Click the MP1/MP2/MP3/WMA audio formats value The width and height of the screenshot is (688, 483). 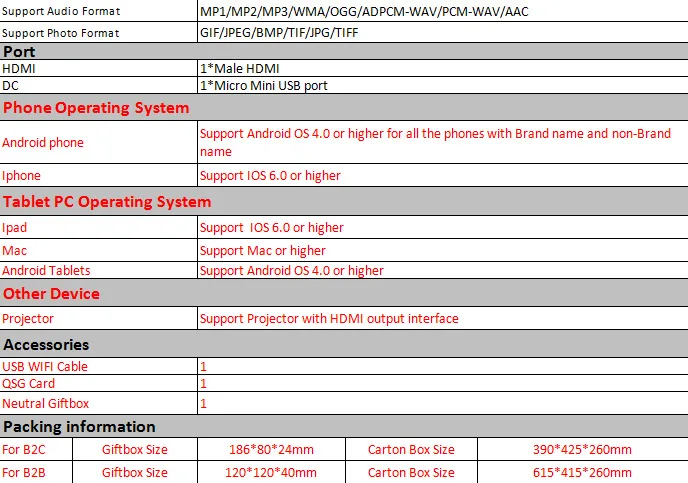(364, 11)
